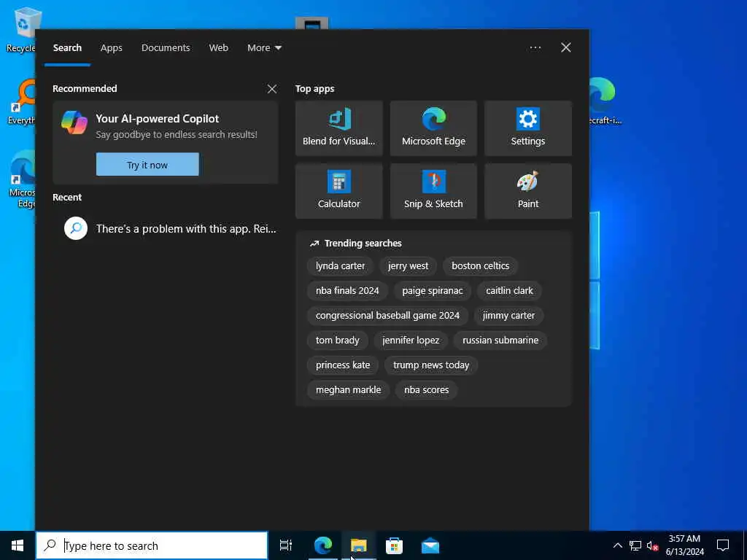Search trending topic nba scores
This screenshot has width=747, height=560.
426,389
